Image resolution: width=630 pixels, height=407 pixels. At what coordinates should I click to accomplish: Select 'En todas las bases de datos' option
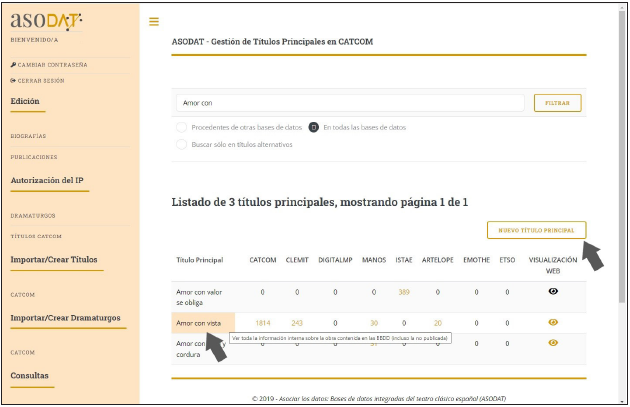tap(313, 127)
